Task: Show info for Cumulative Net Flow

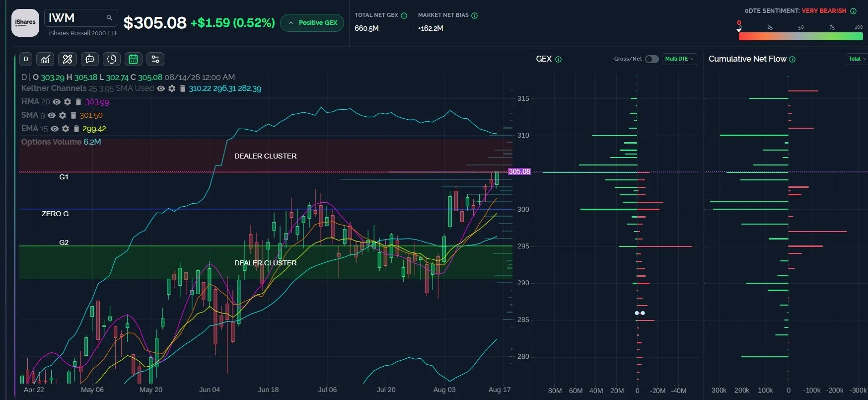Action: tap(792, 59)
